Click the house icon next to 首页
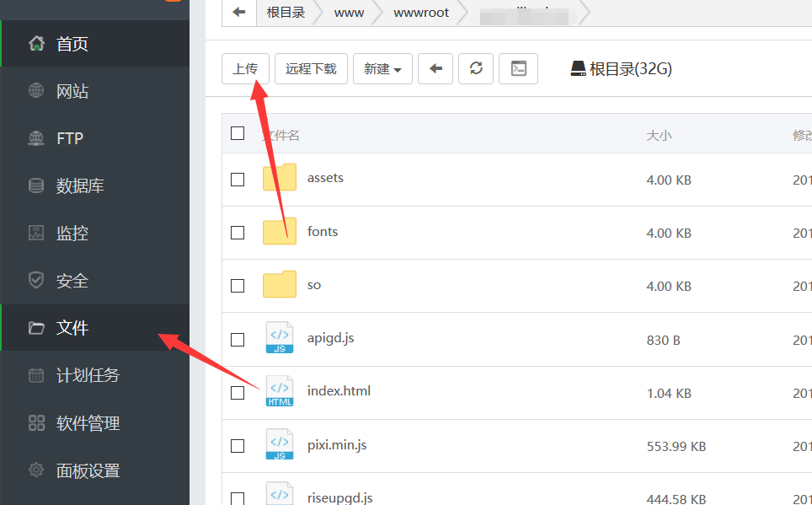This screenshot has height=505, width=812. [36, 44]
